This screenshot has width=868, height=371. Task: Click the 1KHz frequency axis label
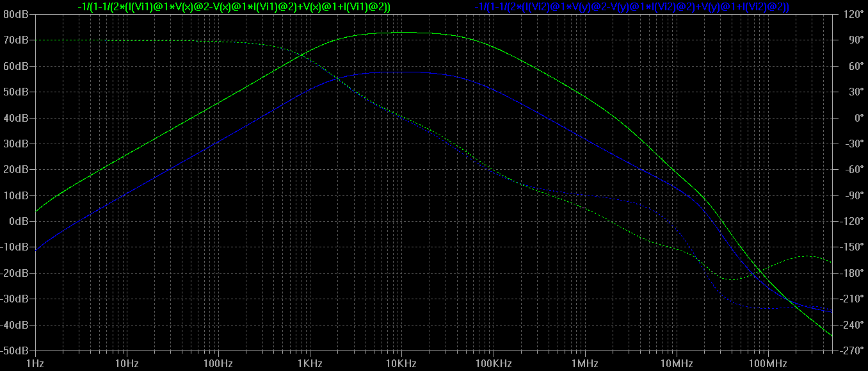click(310, 363)
